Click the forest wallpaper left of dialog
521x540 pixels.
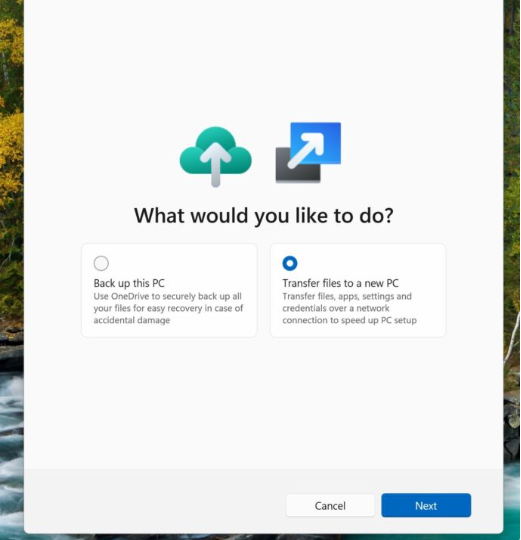click(11, 172)
